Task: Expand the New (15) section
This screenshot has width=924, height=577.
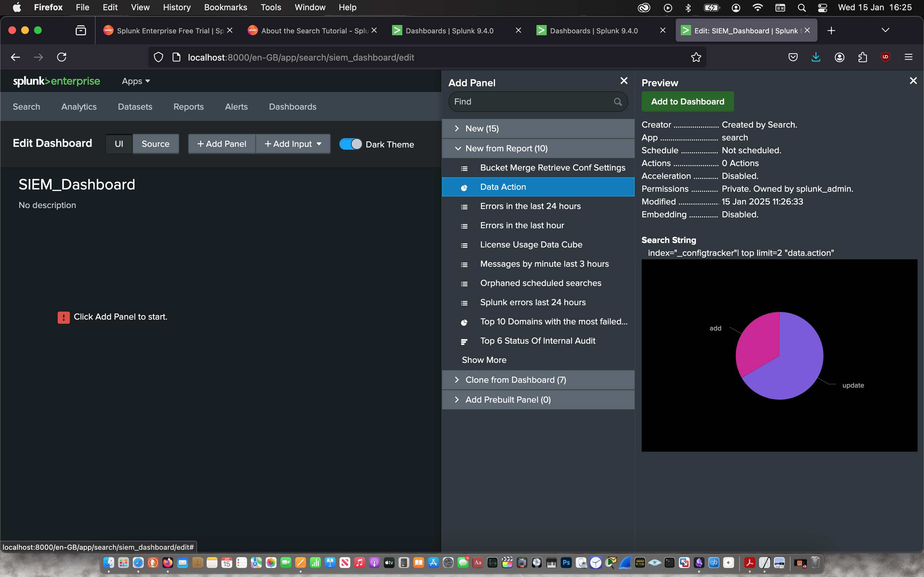Action: tap(482, 129)
